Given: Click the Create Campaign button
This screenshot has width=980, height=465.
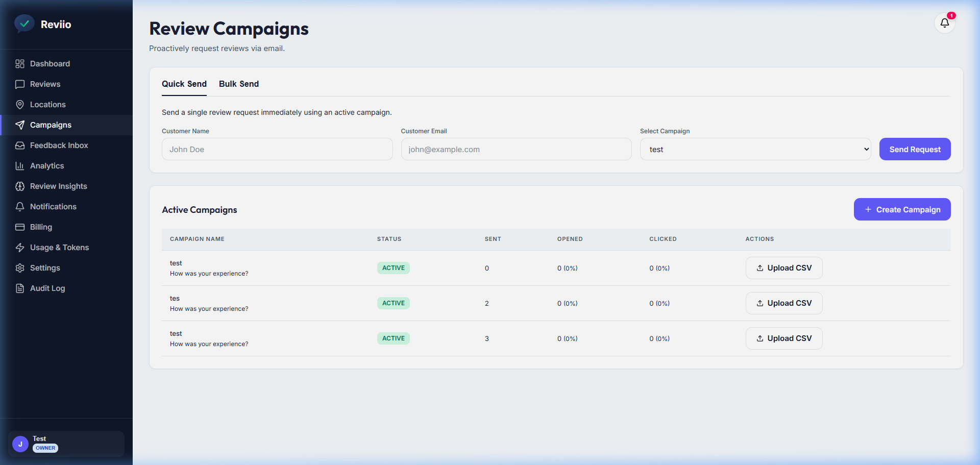Looking at the screenshot, I should 902,209.
